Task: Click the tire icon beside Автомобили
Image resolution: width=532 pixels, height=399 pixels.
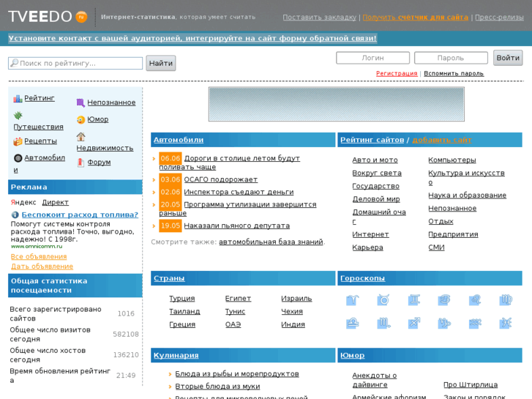Action: pos(18,158)
